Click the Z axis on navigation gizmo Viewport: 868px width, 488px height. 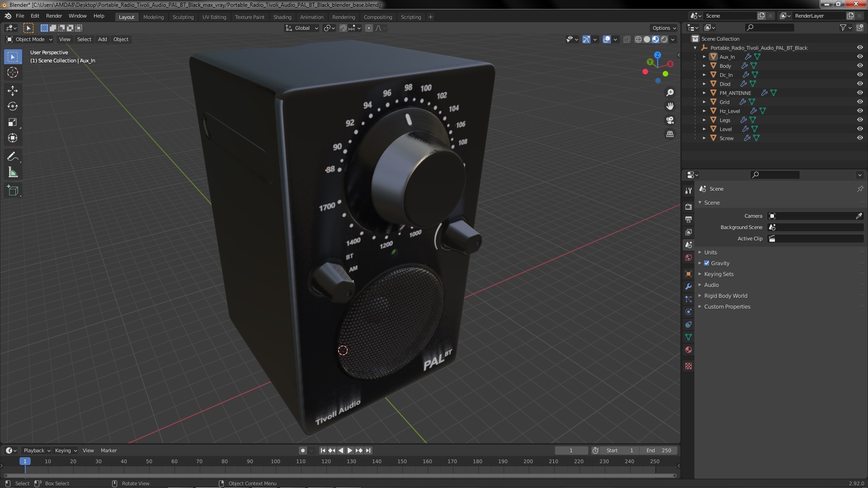pos(657,55)
